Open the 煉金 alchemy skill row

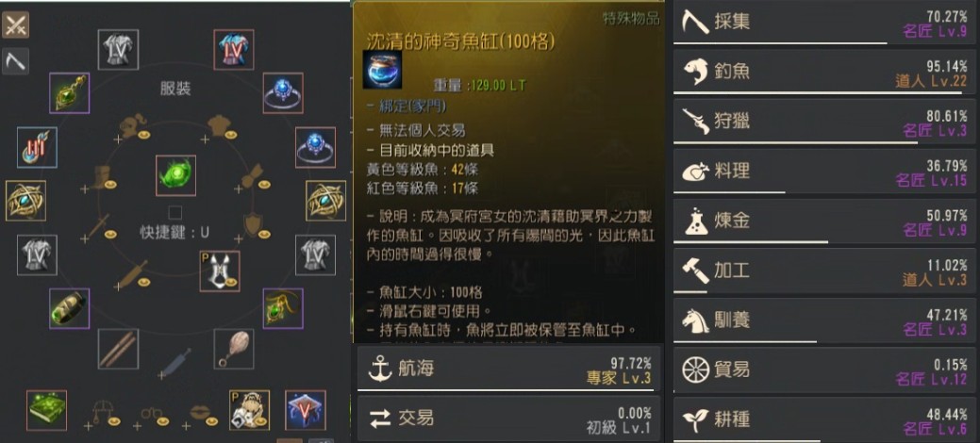tap(823, 221)
